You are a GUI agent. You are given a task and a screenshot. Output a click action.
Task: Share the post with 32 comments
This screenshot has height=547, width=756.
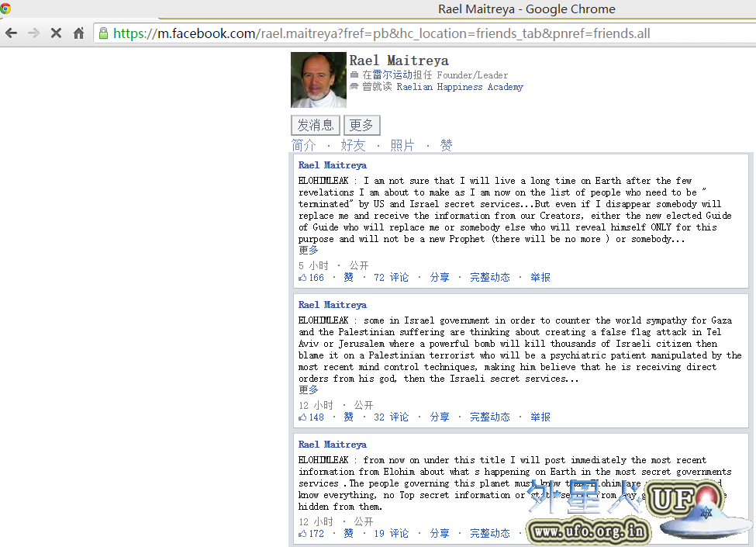439,417
